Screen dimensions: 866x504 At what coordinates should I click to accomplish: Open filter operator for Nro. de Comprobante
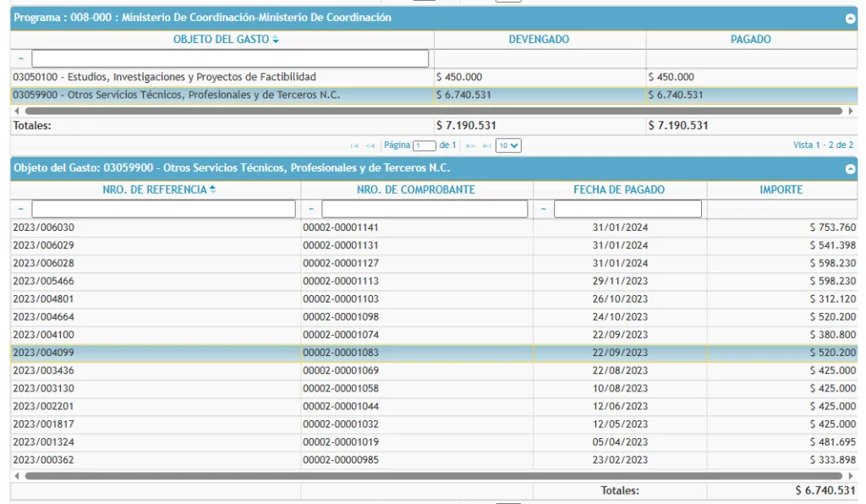point(310,209)
